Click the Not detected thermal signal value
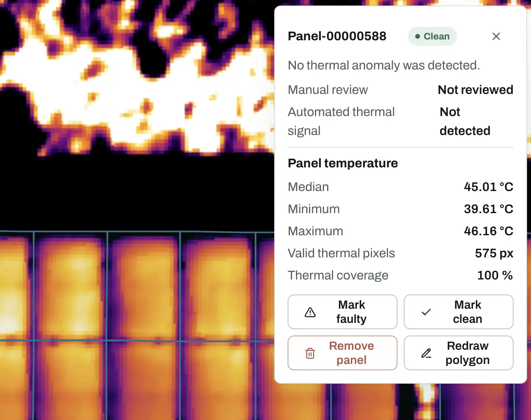 pos(465,121)
